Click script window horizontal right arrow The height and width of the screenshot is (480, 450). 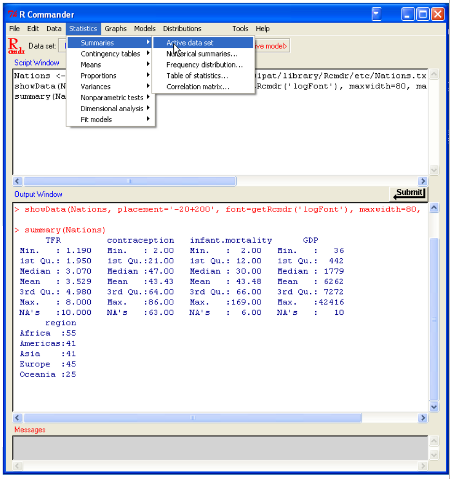click(x=423, y=181)
